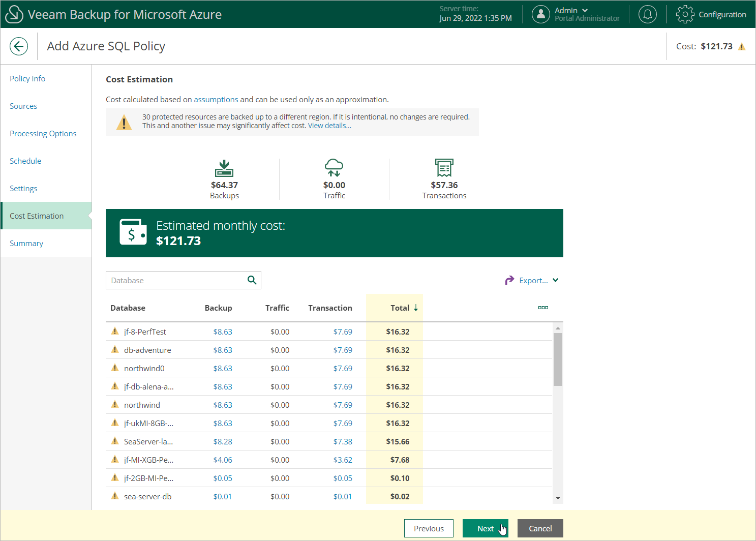The image size is (756, 541).
Task: Click the warning icon next to header cost
Action: click(742, 47)
